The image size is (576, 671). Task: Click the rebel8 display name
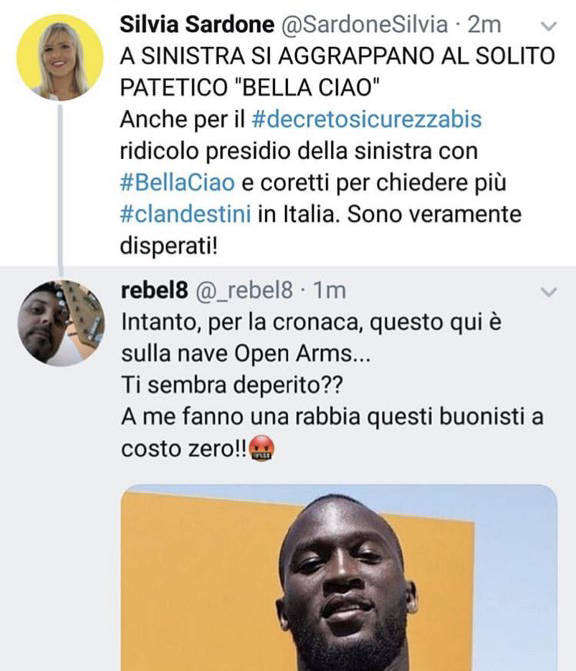tap(154, 291)
